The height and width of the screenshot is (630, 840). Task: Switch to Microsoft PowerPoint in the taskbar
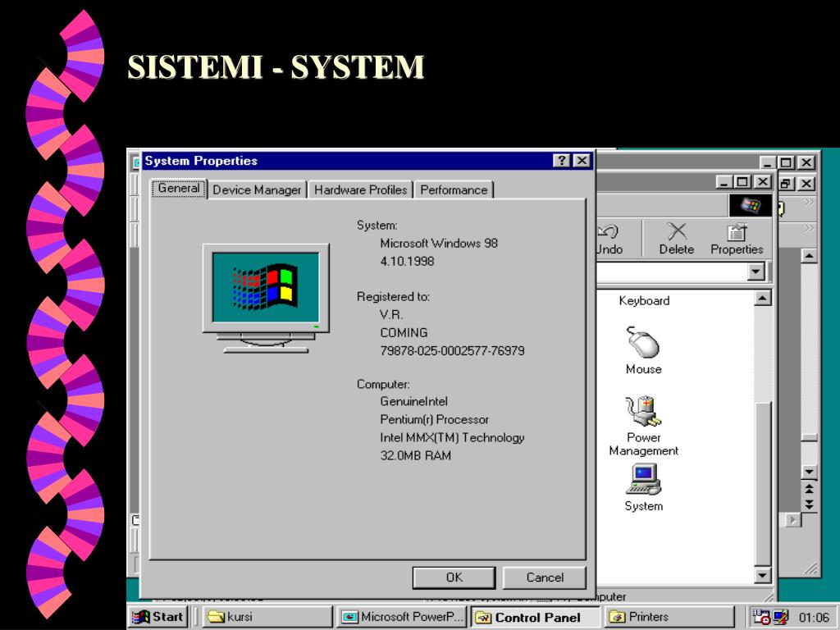(402, 617)
